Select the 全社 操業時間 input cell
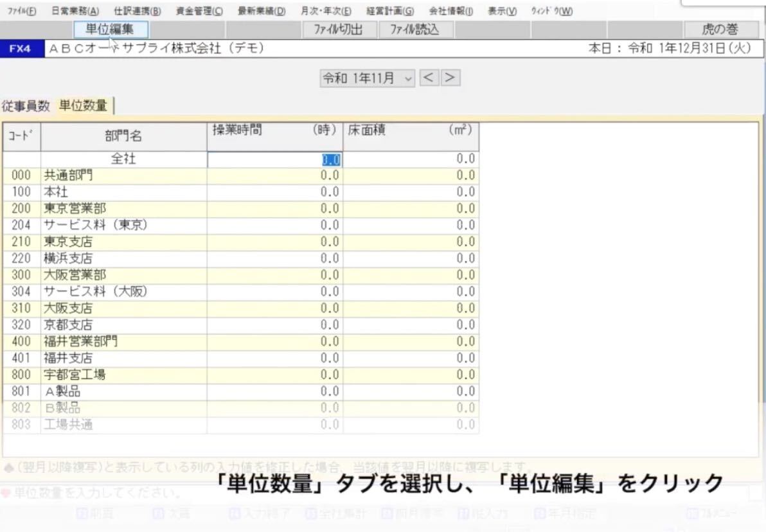 click(x=275, y=159)
